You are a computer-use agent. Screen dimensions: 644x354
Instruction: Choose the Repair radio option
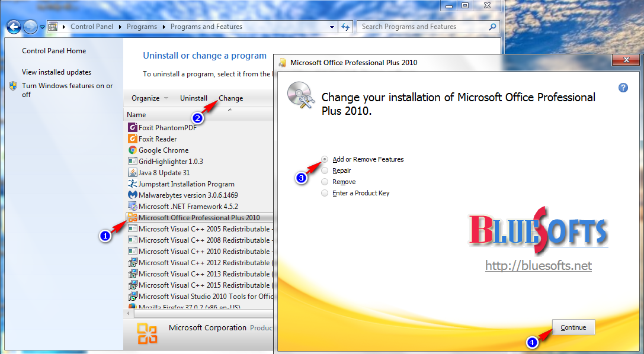point(337,170)
